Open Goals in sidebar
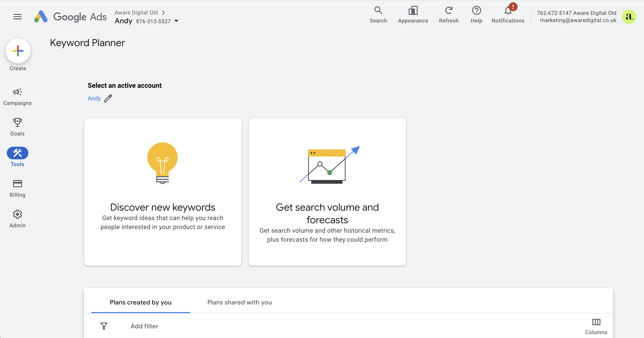This screenshot has width=644, height=338. coord(18,127)
